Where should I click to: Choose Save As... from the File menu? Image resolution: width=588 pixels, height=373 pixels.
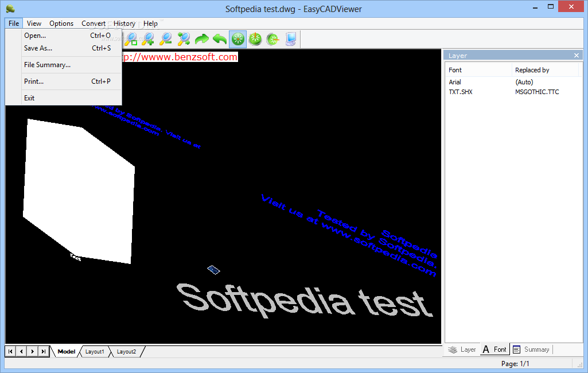pos(64,48)
